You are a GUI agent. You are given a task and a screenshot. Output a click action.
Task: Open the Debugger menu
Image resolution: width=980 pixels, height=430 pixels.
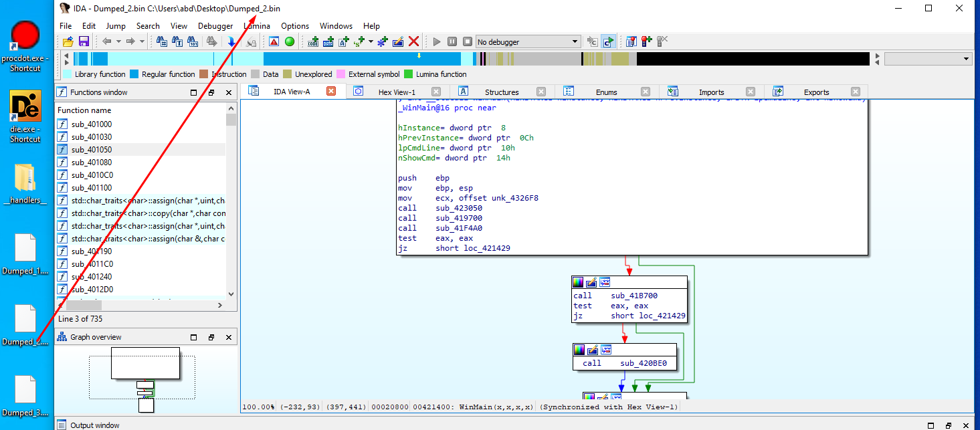pyautogui.click(x=215, y=26)
